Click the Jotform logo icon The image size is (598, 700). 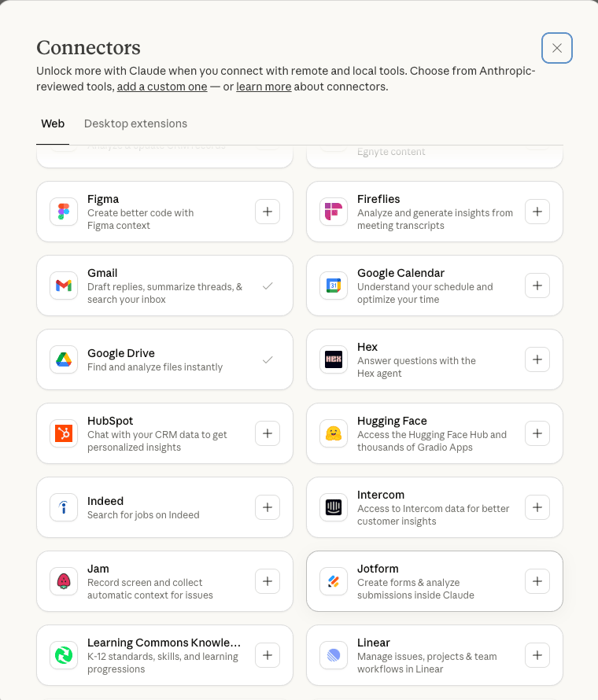tap(334, 581)
